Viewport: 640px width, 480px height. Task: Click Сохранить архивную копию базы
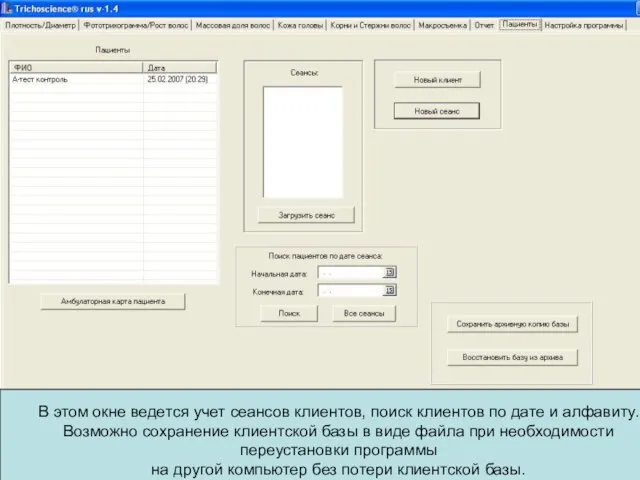coord(512,324)
